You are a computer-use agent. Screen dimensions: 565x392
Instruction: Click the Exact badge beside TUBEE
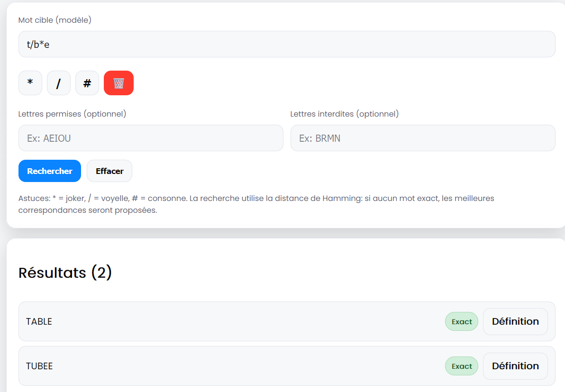coord(461,366)
